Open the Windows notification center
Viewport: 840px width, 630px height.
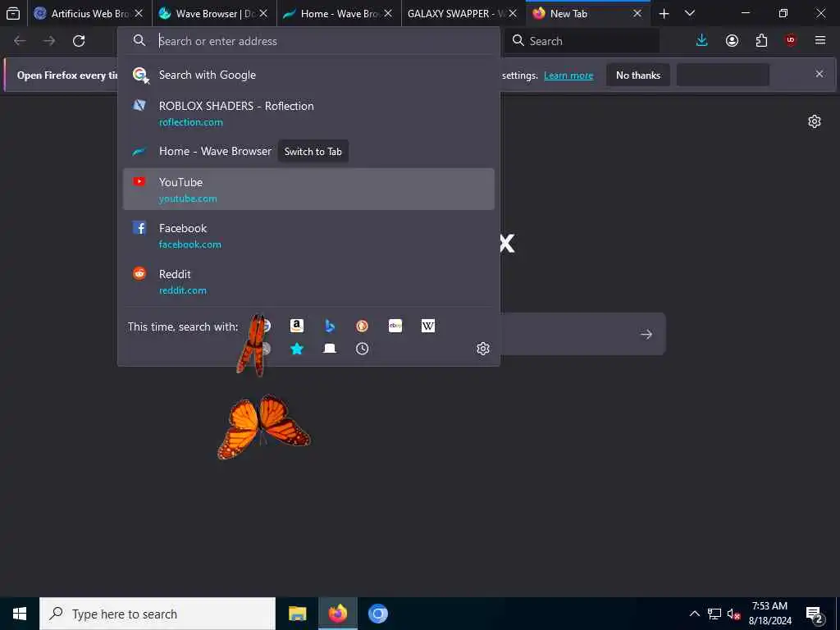coord(814,614)
